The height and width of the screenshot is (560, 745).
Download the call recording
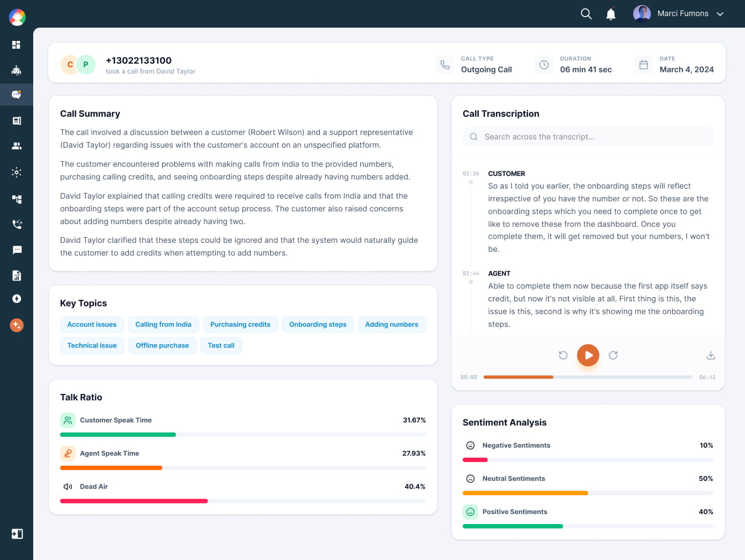(711, 355)
